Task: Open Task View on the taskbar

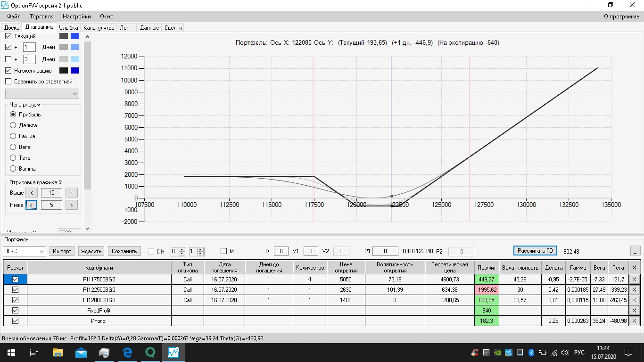Action: (x=34, y=353)
